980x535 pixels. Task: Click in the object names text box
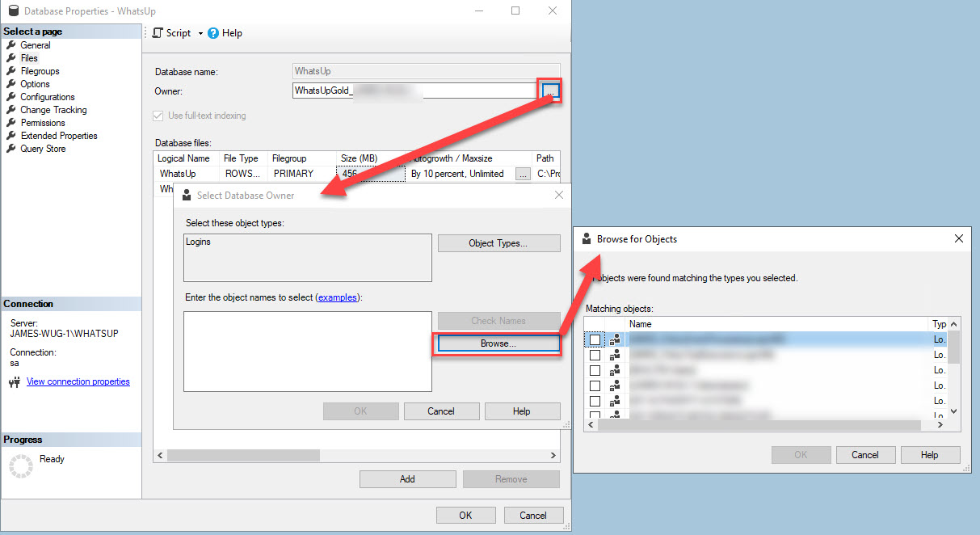[308, 352]
